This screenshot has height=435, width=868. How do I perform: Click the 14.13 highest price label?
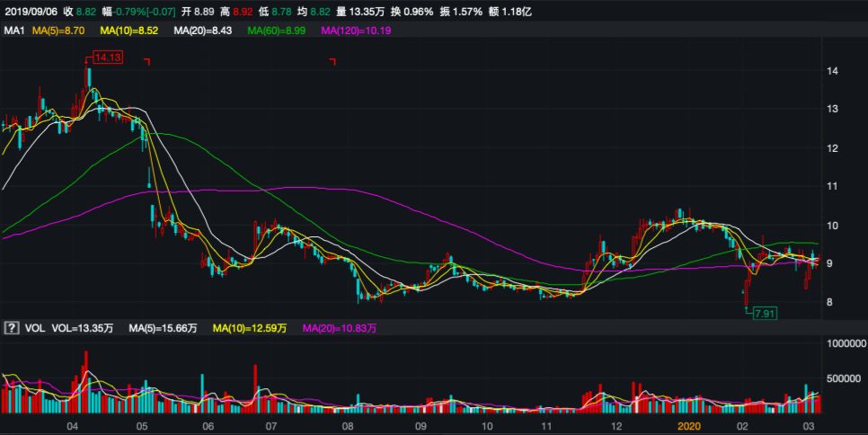108,58
